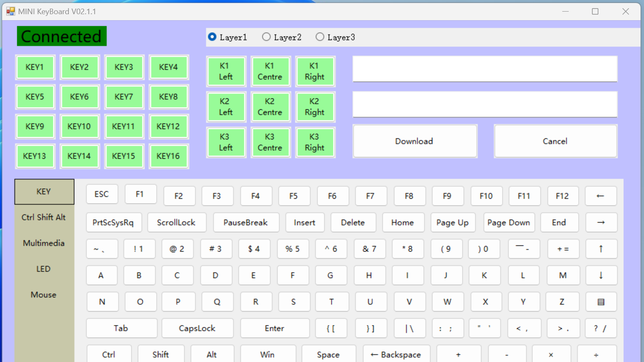Select the K1 Centre knob button
This screenshot has height=362, width=644.
[x=270, y=71]
